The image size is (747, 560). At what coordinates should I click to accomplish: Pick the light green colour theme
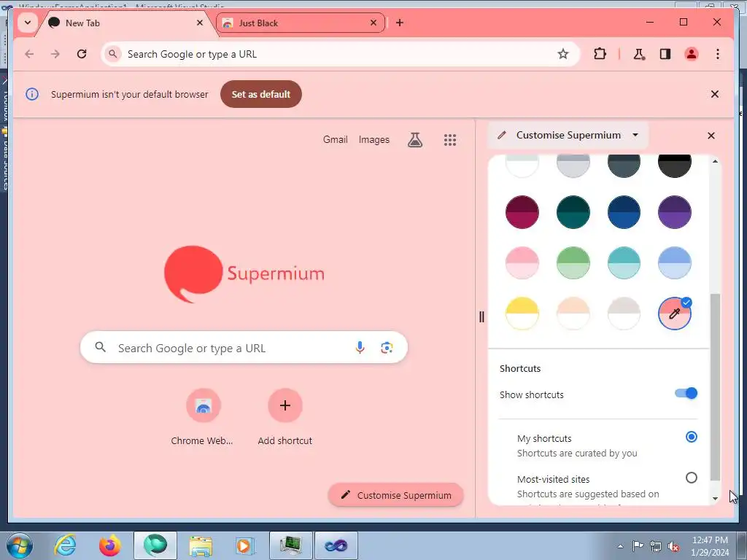pyautogui.click(x=573, y=262)
